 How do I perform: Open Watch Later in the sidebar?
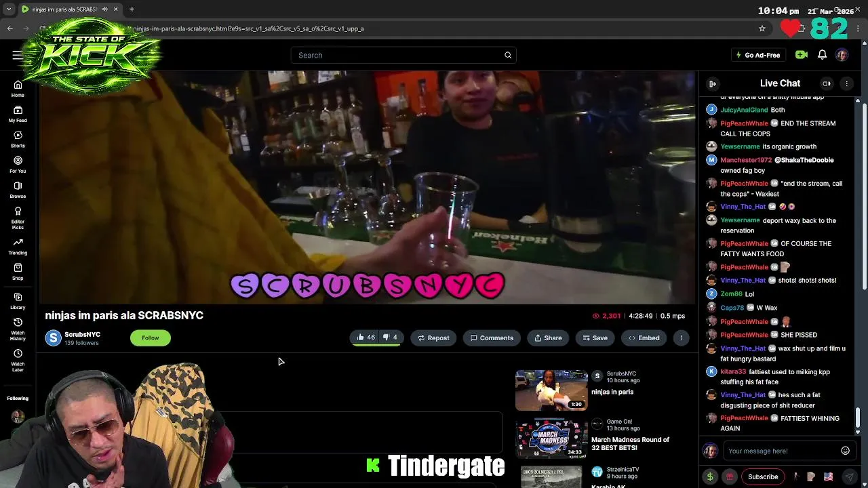(x=18, y=360)
